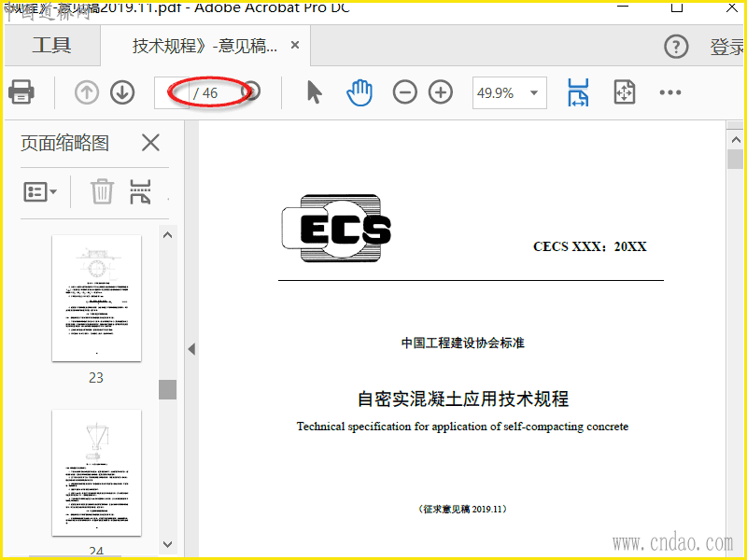Click the document vertical scrollbar thumb

pyautogui.click(x=736, y=159)
